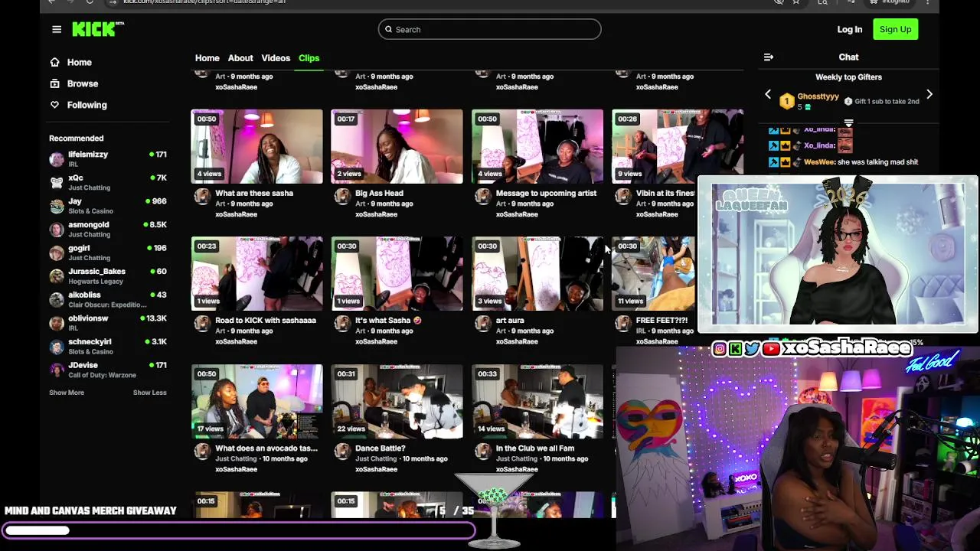This screenshot has width=980, height=551.
Task: Open JDevise channel avatar
Action: (57, 370)
